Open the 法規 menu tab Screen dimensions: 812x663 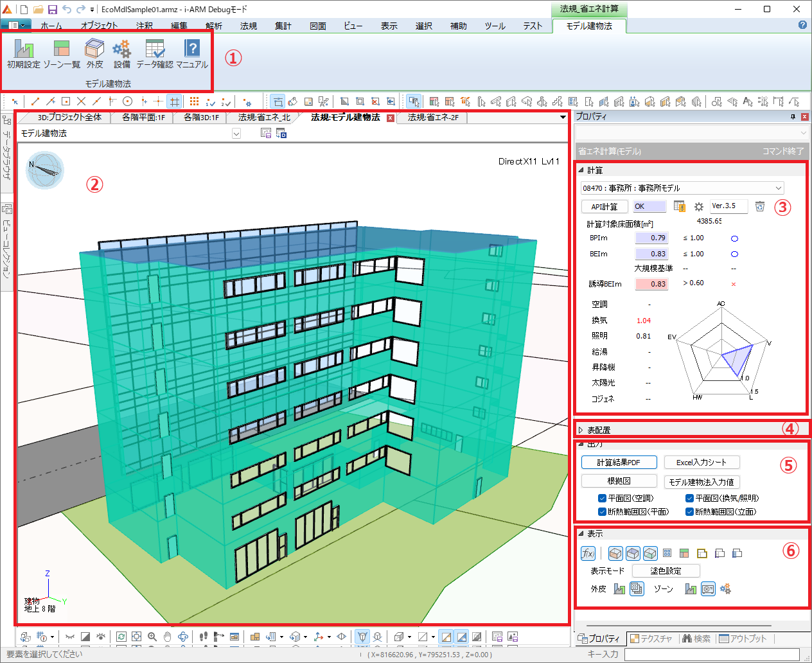(249, 26)
